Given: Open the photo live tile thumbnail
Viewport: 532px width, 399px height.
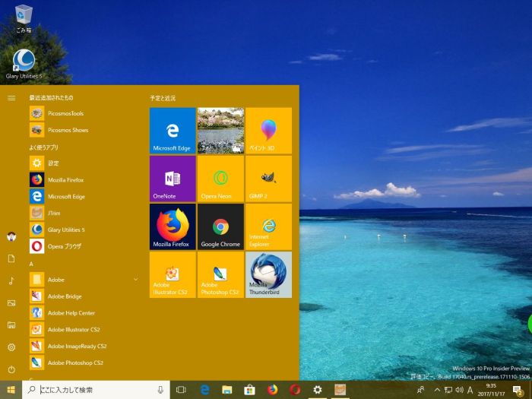Looking at the screenshot, I should pos(220,131).
